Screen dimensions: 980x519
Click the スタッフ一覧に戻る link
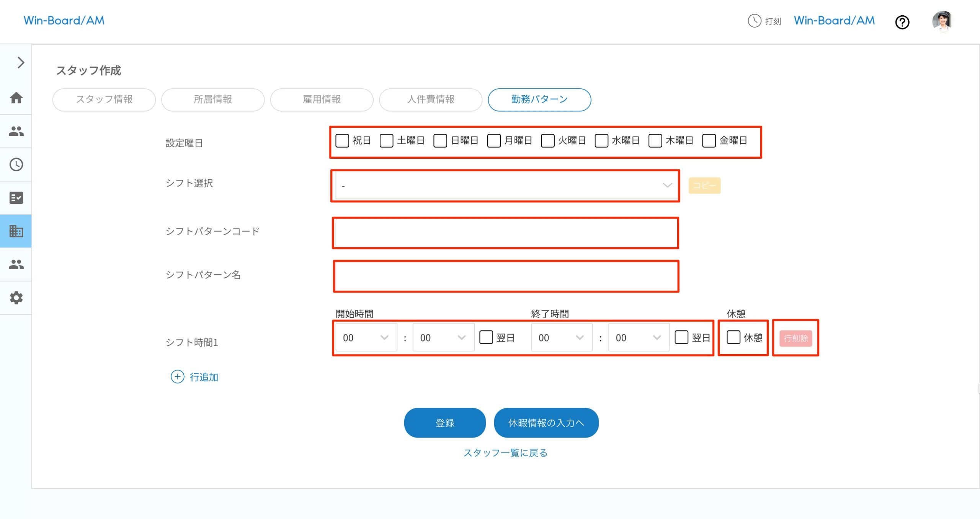[506, 452]
